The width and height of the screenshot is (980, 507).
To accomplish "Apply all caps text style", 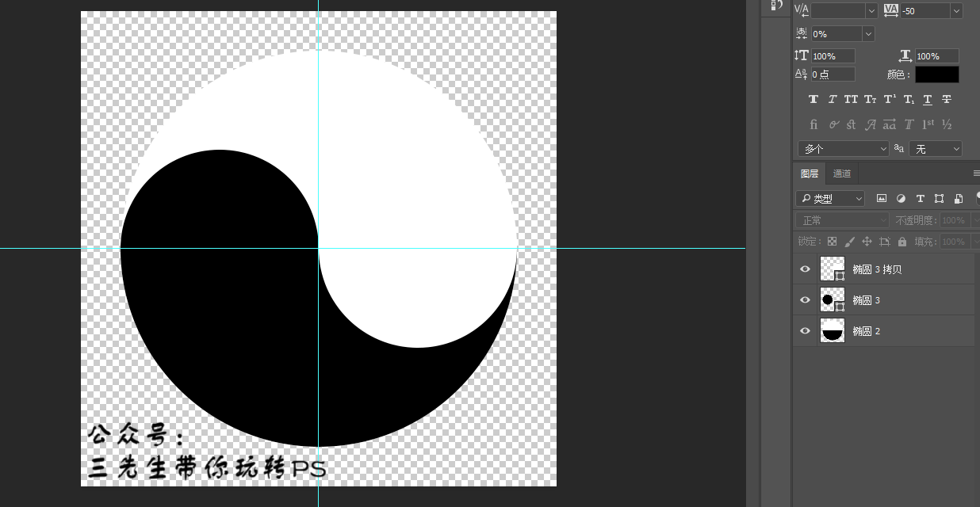I will point(851,100).
